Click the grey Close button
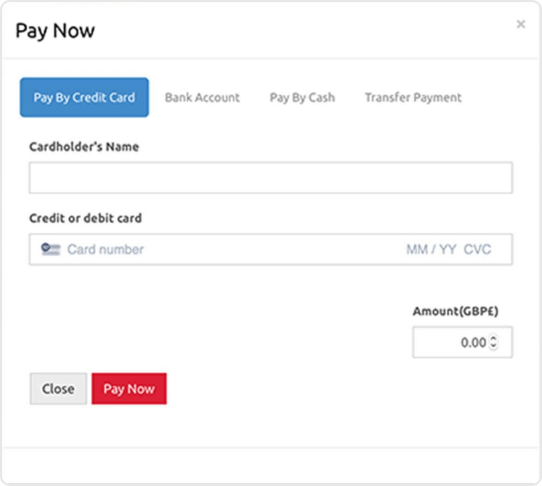The height and width of the screenshot is (486, 542). point(58,389)
